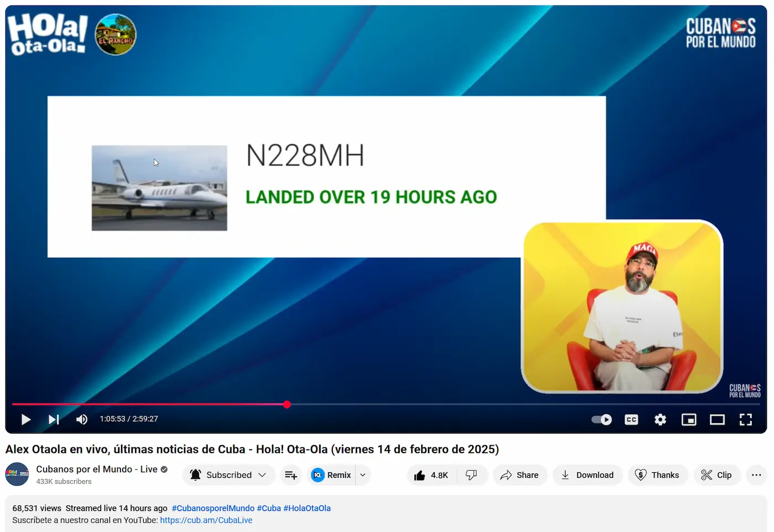Click the Thanks button

coord(657,475)
